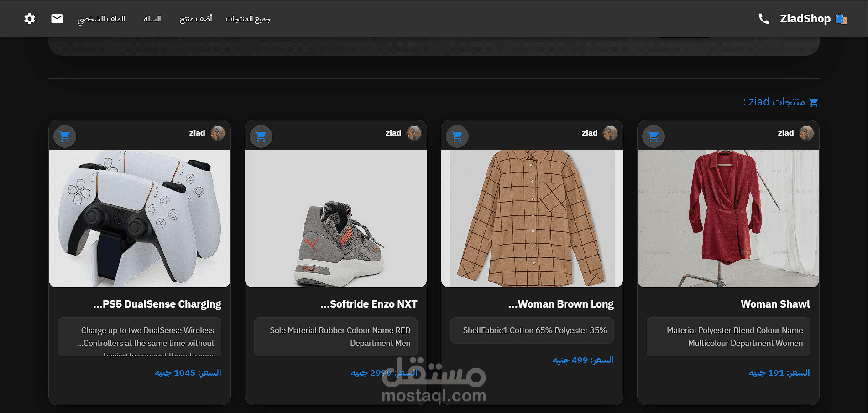This screenshot has height=413, width=868.
Task: Add Woman Shawl to cart
Action: click(654, 136)
